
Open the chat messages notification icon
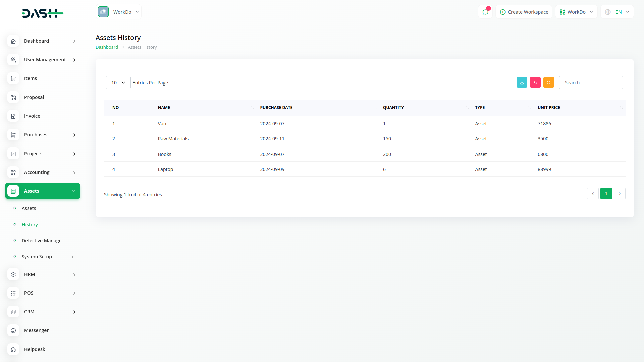coord(485,12)
